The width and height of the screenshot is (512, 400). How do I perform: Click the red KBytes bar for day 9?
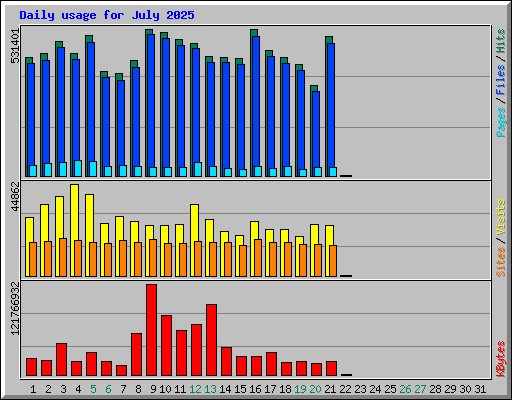(151, 330)
